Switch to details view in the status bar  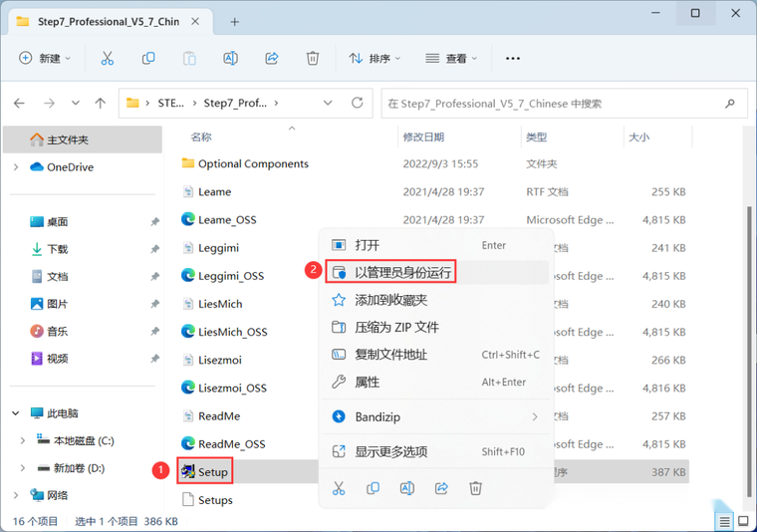(725, 521)
